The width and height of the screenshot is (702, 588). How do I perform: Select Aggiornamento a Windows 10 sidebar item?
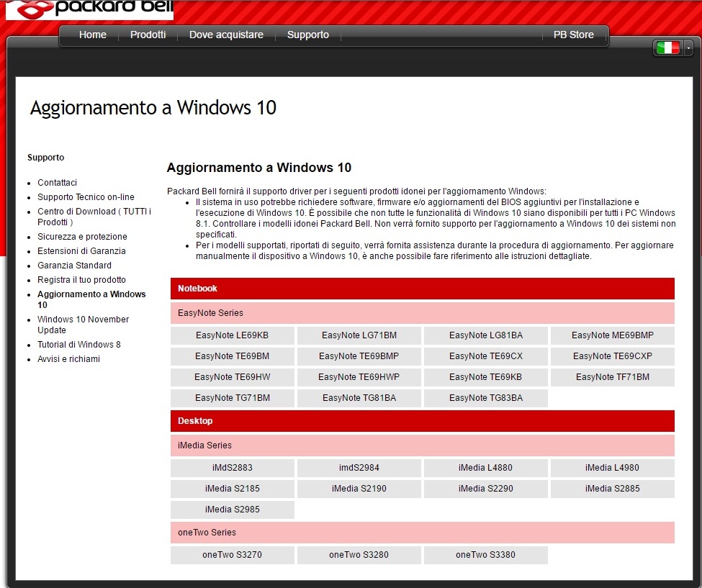tap(91, 299)
